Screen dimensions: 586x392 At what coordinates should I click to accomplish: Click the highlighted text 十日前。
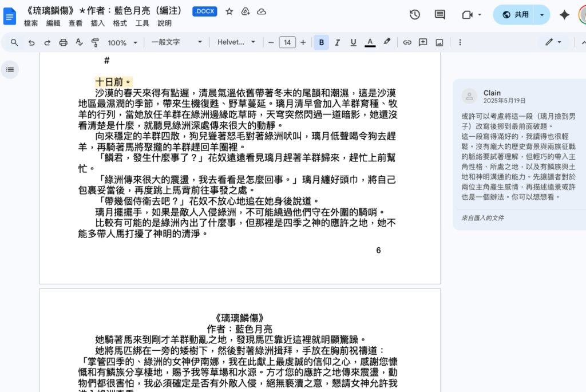pos(113,82)
